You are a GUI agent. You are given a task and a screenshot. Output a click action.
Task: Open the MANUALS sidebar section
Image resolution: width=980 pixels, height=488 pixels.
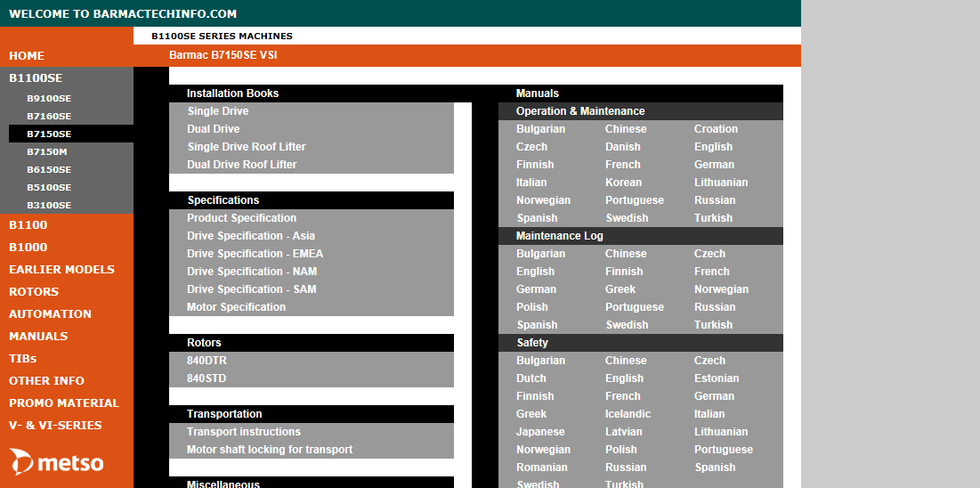[38, 336]
